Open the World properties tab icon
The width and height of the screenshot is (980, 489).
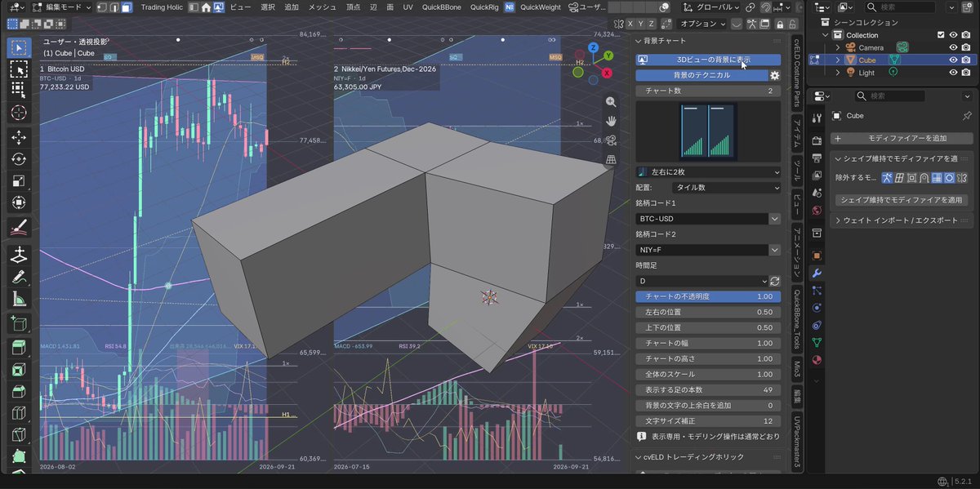point(817,210)
